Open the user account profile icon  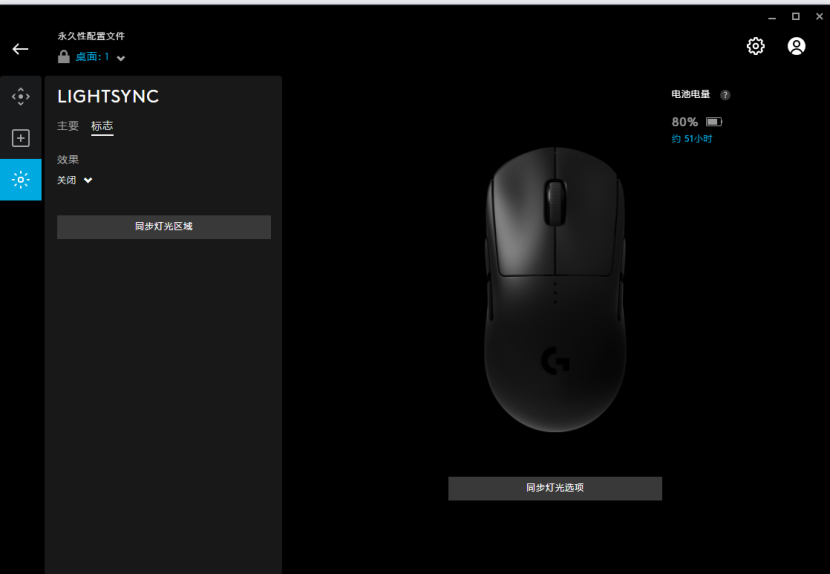[796, 47]
